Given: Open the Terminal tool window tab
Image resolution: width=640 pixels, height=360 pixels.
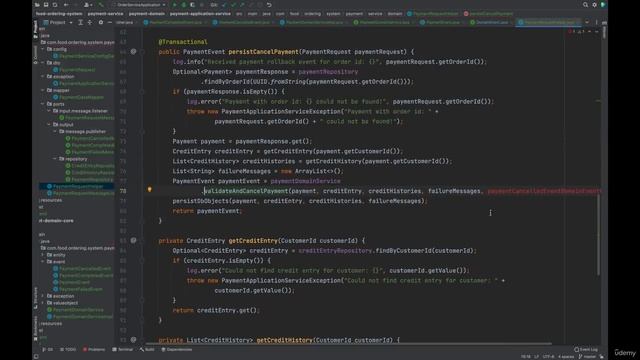Looking at the screenshot, I should [122, 349].
